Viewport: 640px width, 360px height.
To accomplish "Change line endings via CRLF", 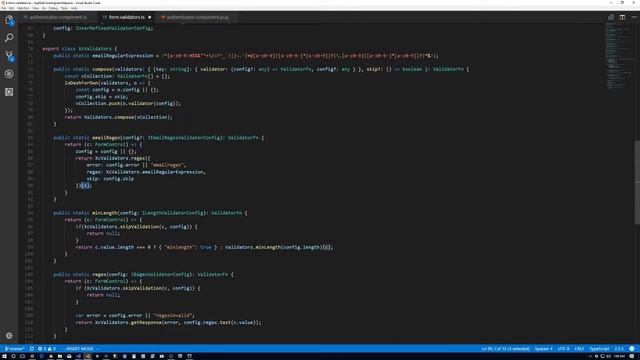I will pyautogui.click(x=579, y=349).
